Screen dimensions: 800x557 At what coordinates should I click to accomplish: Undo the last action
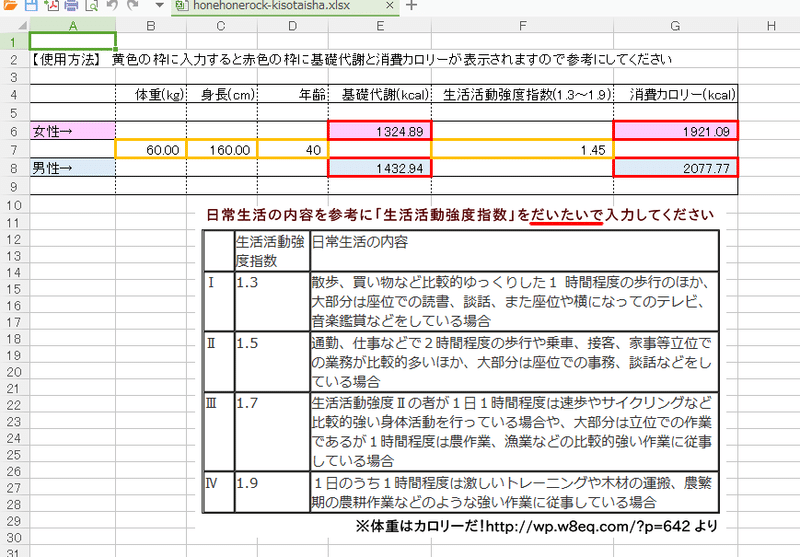(112, 6)
